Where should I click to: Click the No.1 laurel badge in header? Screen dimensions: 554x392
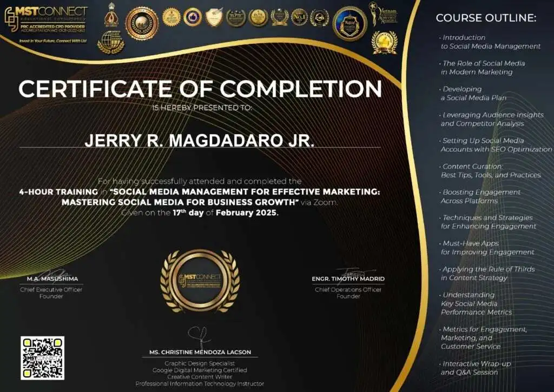click(x=299, y=17)
